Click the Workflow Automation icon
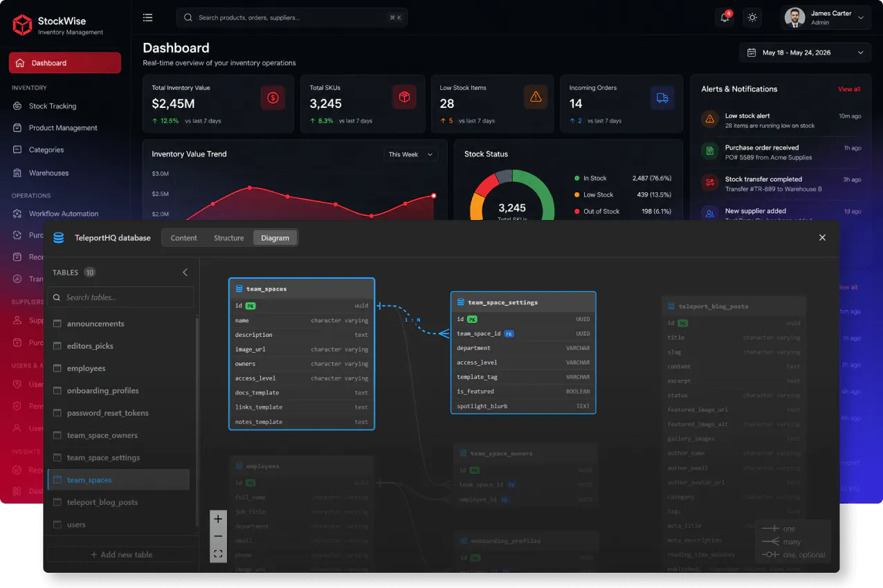Image resolution: width=883 pixels, height=588 pixels. [17, 214]
